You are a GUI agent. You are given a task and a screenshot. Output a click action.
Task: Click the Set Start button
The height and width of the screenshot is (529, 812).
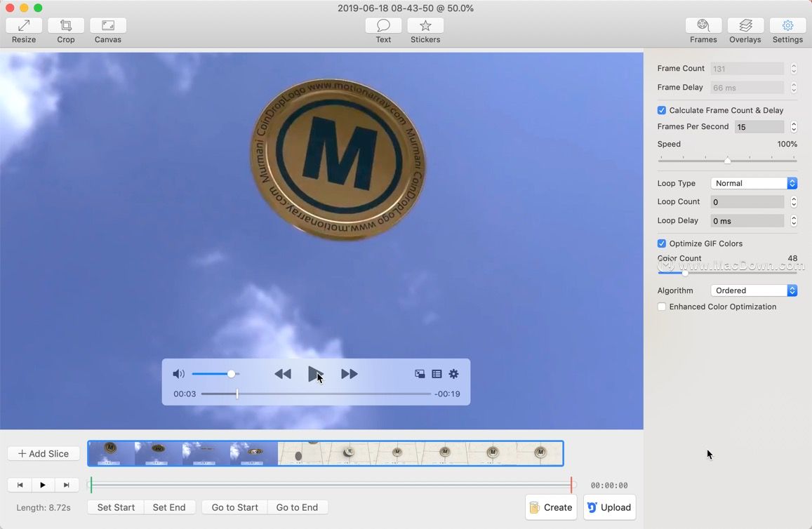click(x=116, y=507)
